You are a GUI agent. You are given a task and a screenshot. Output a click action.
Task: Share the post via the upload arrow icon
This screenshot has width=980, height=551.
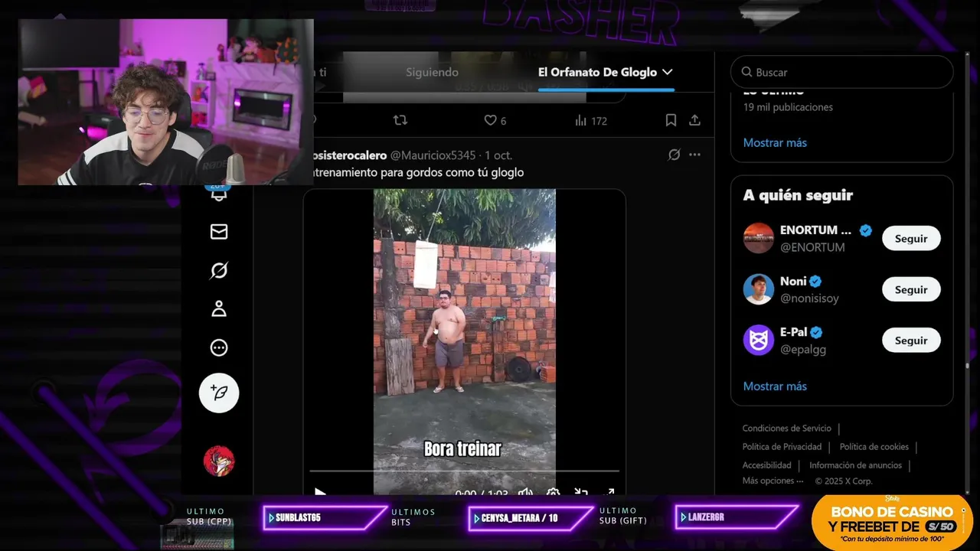click(694, 120)
